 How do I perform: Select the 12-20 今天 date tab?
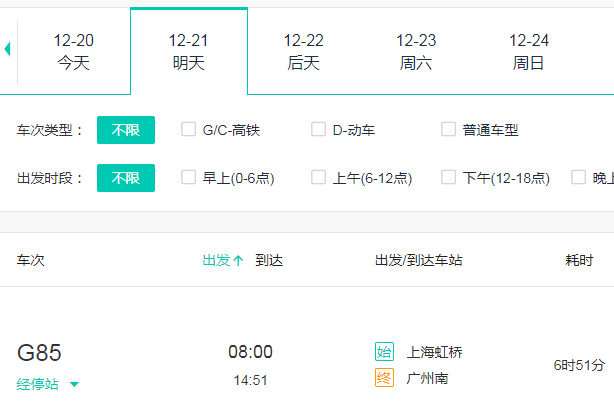pos(73,51)
